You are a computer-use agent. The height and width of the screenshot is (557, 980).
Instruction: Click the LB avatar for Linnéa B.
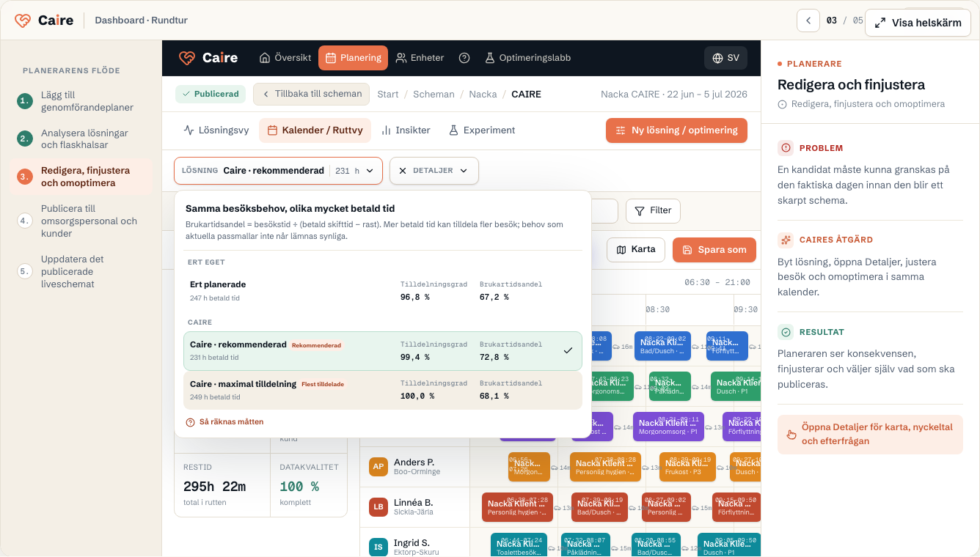pos(379,507)
